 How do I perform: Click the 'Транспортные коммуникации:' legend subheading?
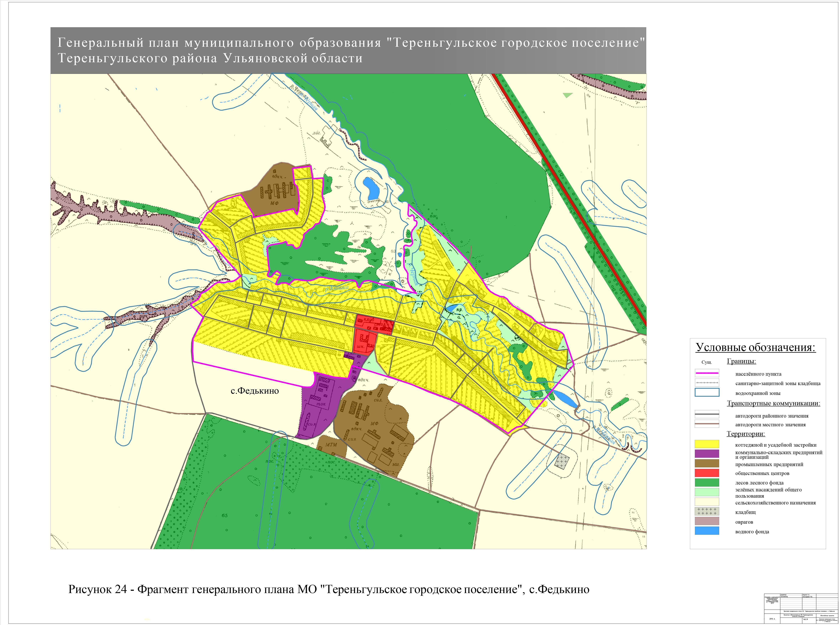773,403
